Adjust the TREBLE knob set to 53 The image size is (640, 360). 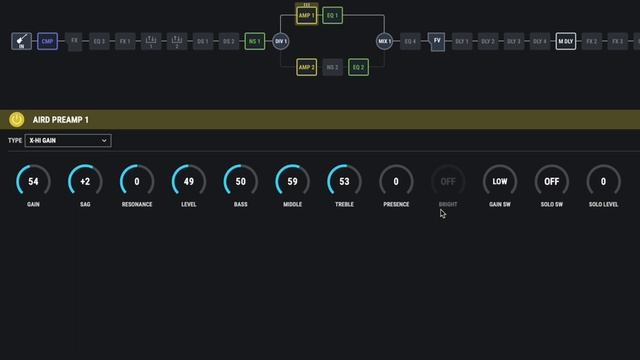click(x=344, y=181)
